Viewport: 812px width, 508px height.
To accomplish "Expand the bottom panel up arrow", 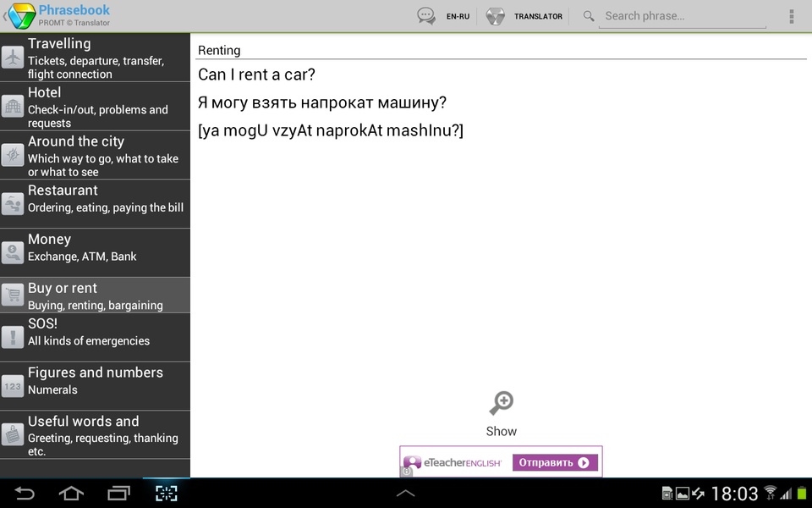I will tap(405, 493).
